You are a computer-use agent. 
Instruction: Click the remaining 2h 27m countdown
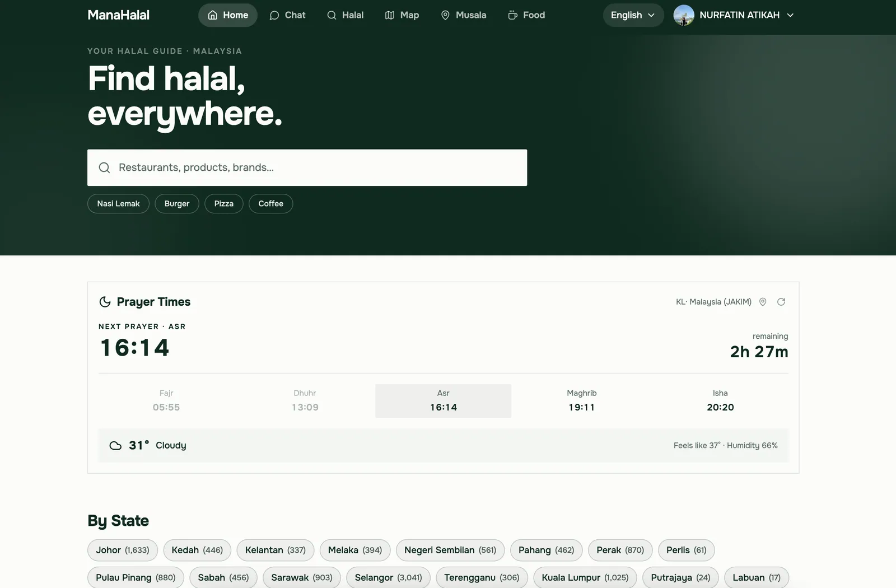tap(759, 346)
